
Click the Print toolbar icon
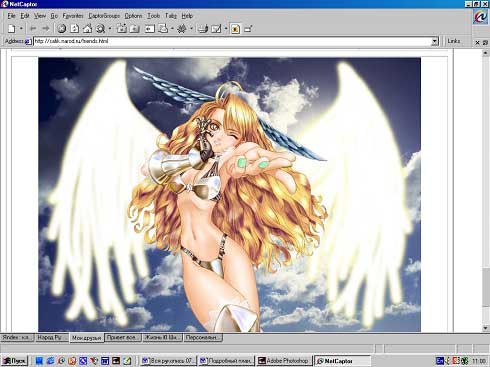(x=203, y=29)
